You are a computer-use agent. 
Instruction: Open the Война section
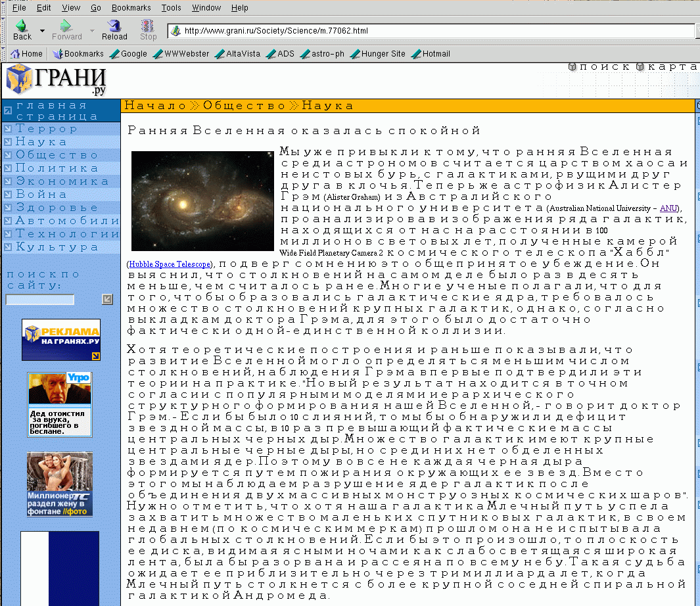point(41,195)
